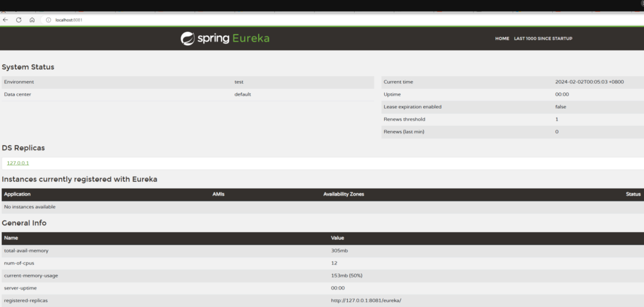Open LAST 1000 SINCE STARTUP page
Screen dimensions: 644x307
point(543,38)
